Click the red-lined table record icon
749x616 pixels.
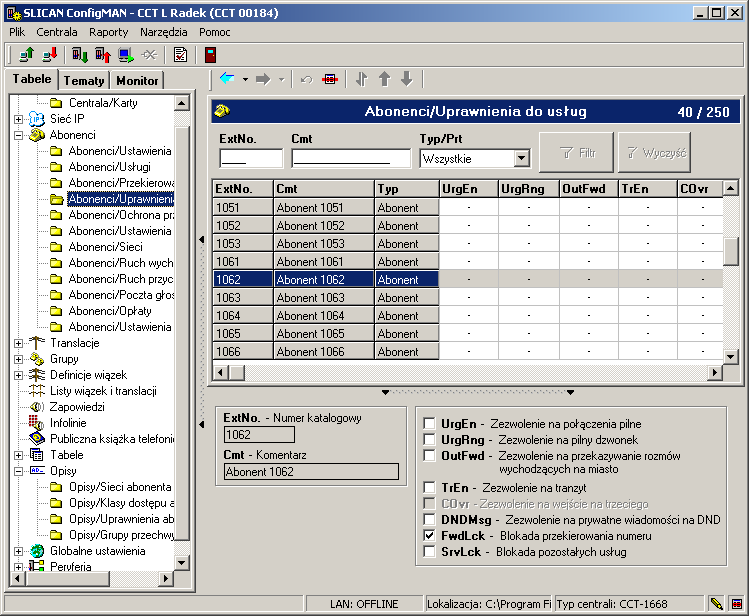[330, 79]
